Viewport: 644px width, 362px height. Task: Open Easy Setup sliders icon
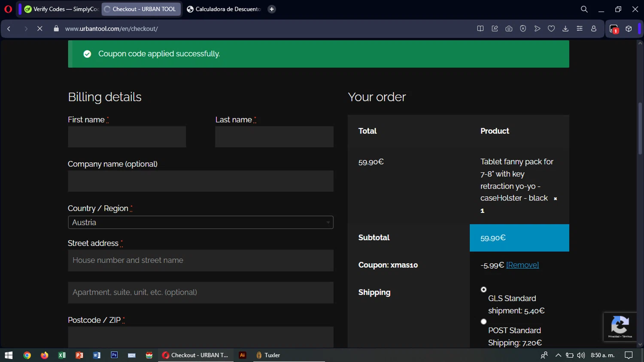[x=580, y=29]
